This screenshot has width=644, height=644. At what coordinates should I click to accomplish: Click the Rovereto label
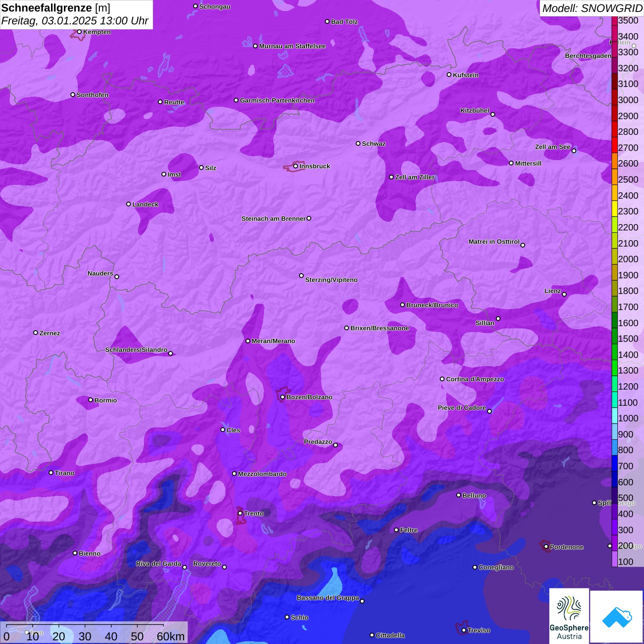(x=207, y=563)
